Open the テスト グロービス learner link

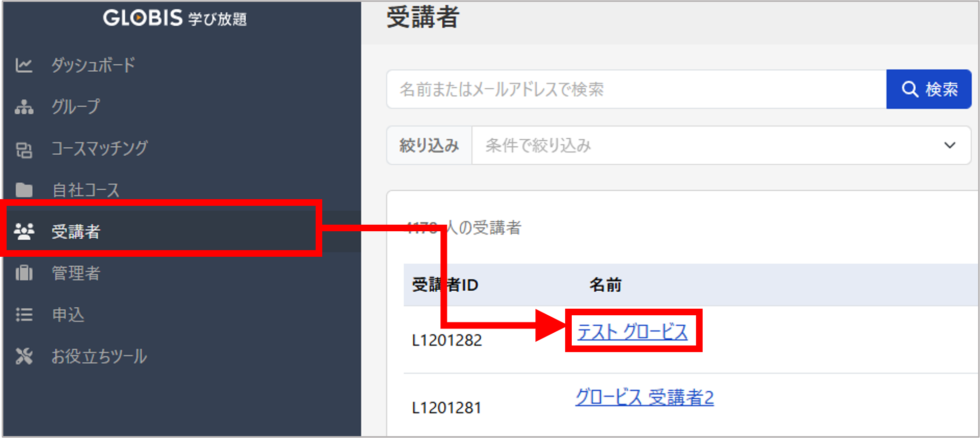coord(632,332)
